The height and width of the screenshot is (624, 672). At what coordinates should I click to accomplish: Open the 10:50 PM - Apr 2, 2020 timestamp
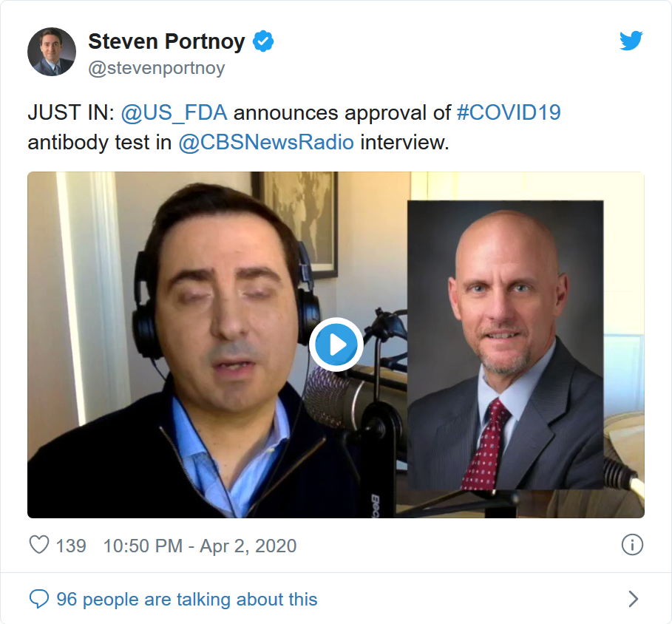click(x=200, y=546)
